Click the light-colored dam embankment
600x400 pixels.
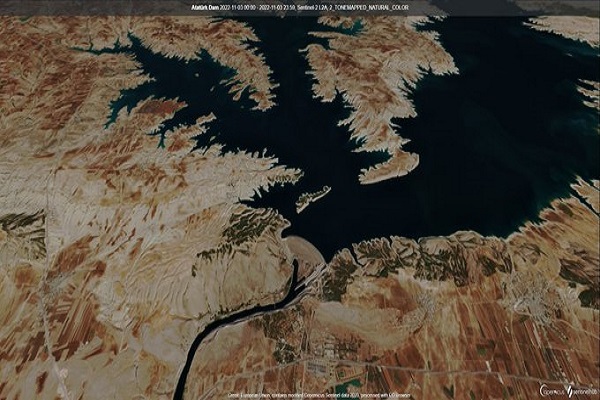click(x=302, y=248)
